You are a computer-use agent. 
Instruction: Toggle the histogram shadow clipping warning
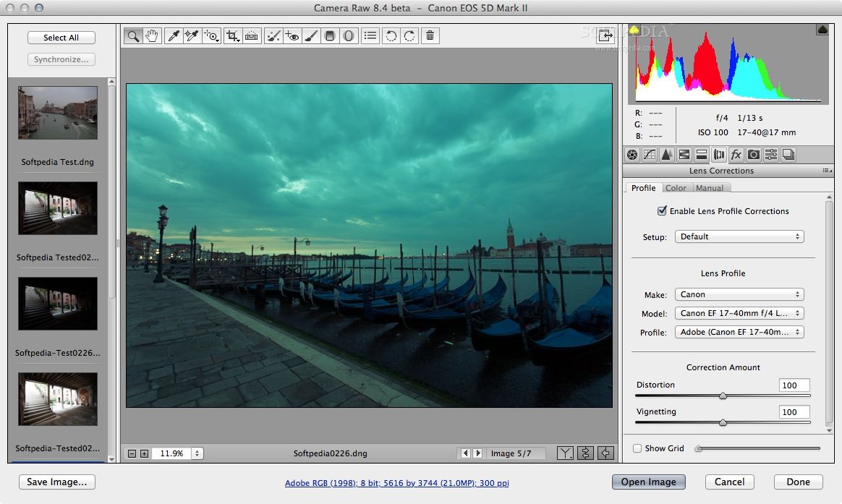click(635, 30)
